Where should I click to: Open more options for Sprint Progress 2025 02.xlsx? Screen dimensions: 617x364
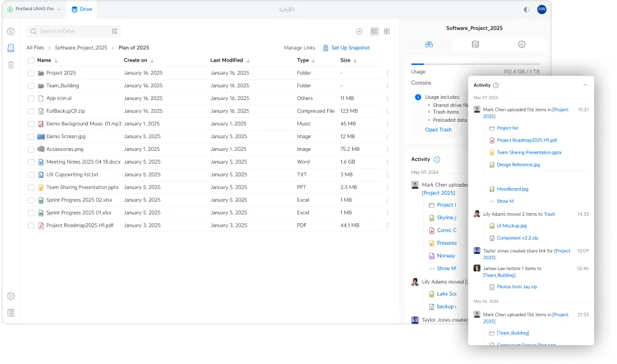point(387,200)
